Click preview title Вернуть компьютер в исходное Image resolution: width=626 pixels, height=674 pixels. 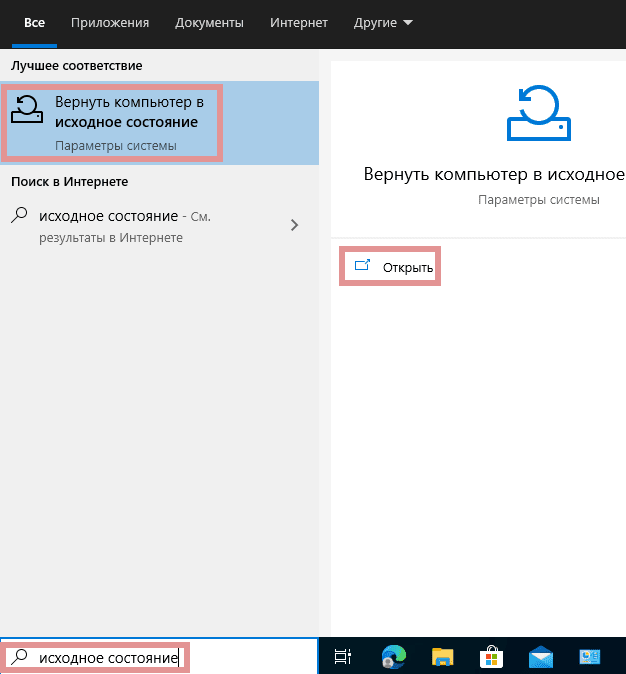pyautogui.click(x=494, y=175)
